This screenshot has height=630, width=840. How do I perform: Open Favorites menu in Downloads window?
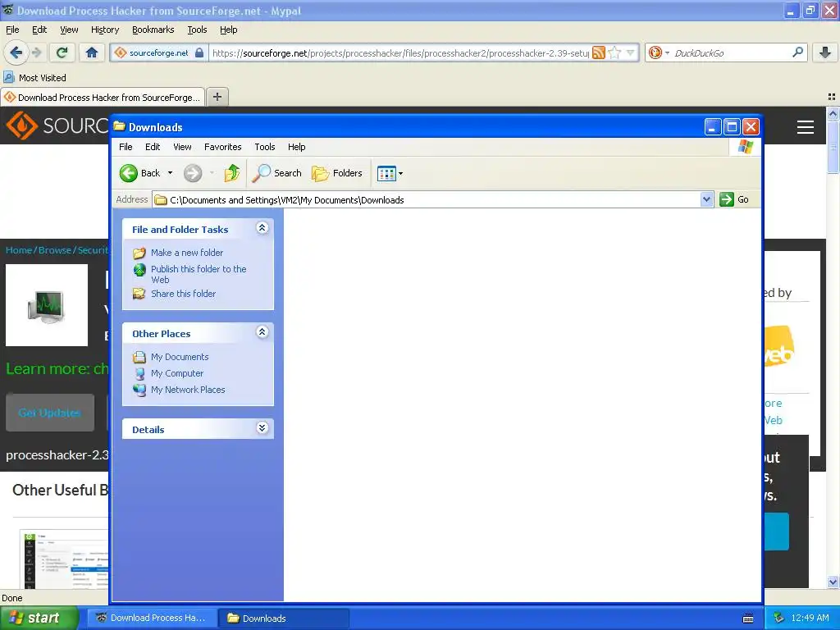(223, 147)
